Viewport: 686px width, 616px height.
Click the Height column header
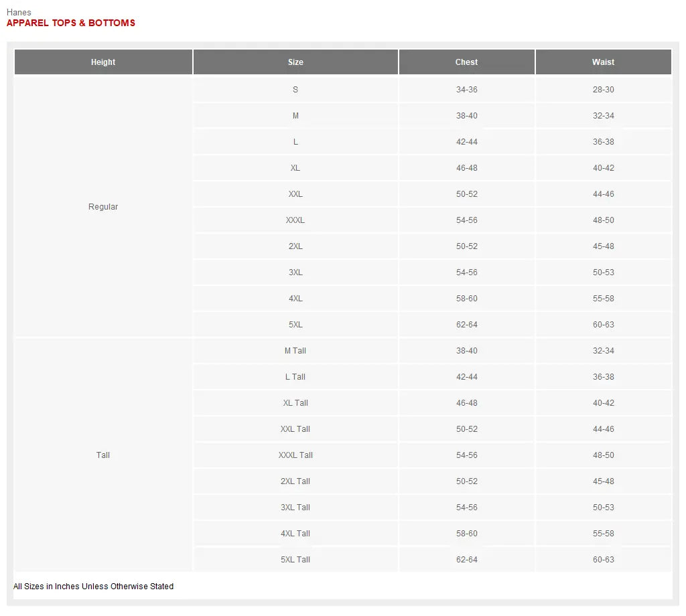[103, 62]
